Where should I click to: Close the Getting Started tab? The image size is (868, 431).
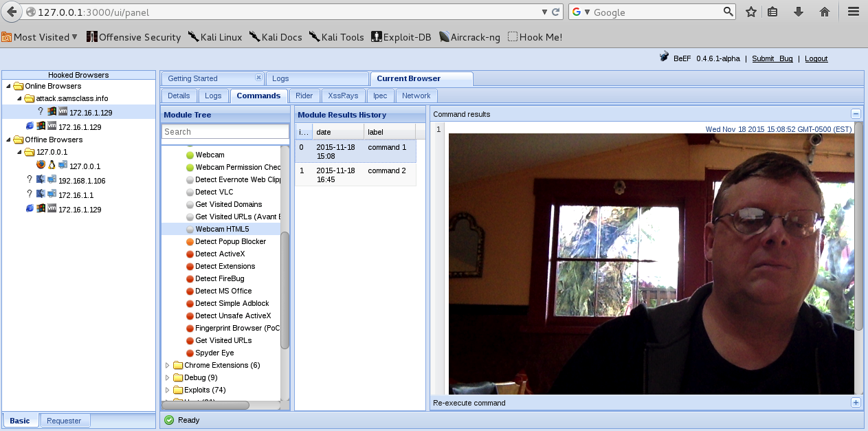click(x=258, y=77)
